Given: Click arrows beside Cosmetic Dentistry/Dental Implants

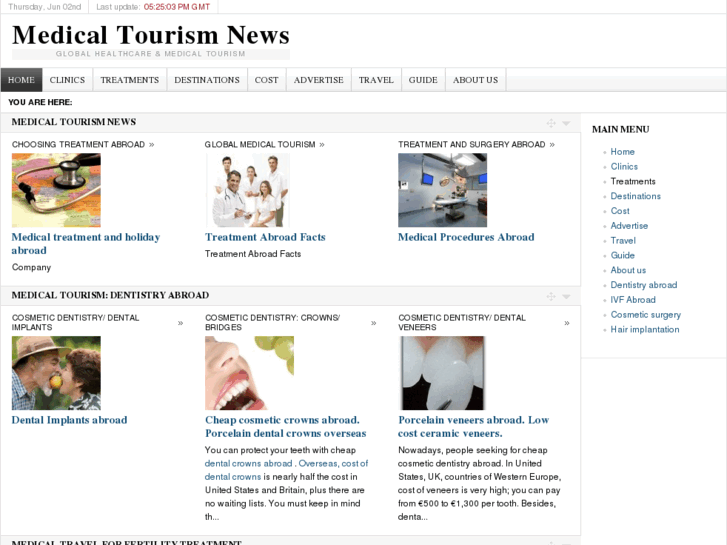Looking at the screenshot, I should (180, 323).
